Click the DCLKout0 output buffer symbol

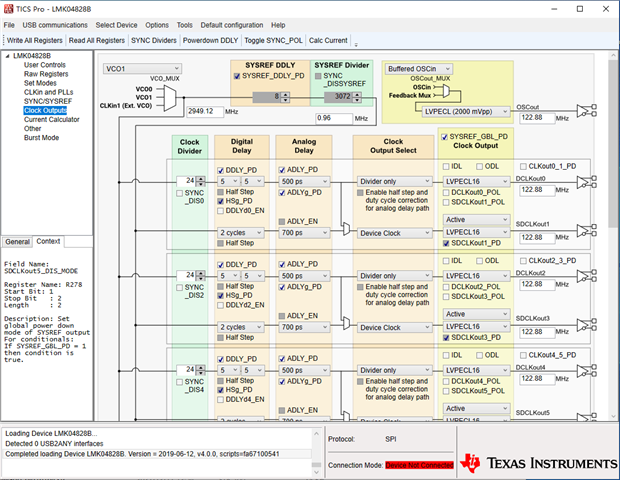pos(586,182)
